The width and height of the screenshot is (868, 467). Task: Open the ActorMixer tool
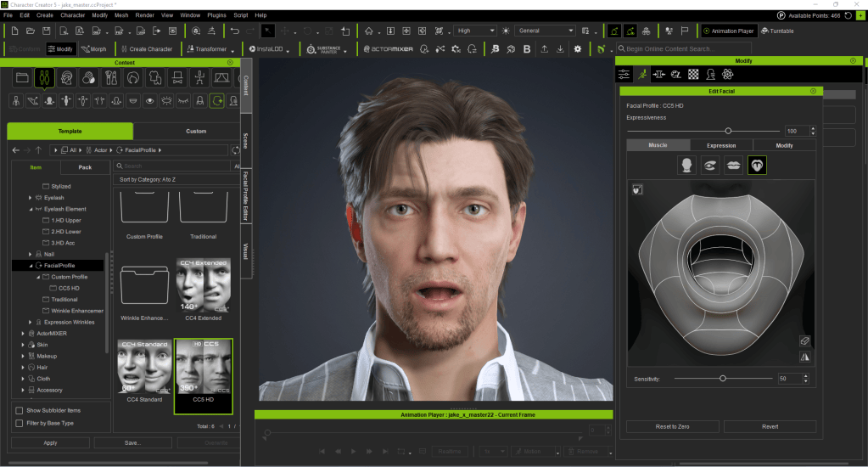388,48
